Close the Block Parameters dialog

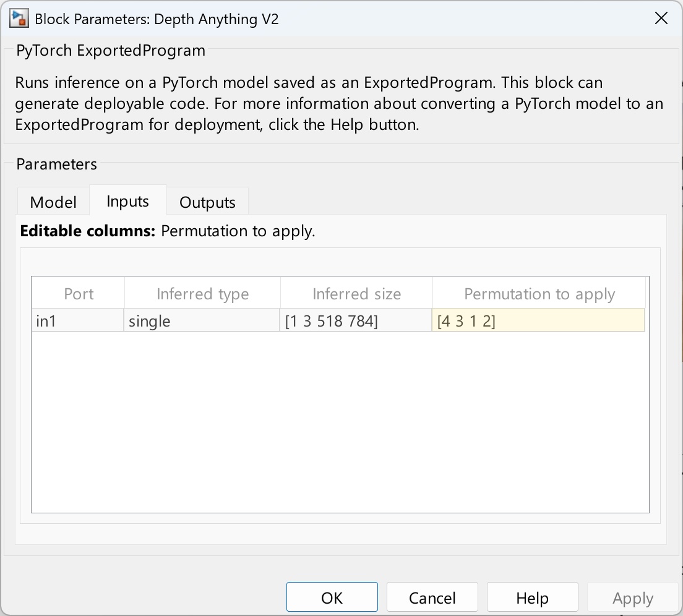(661, 19)
